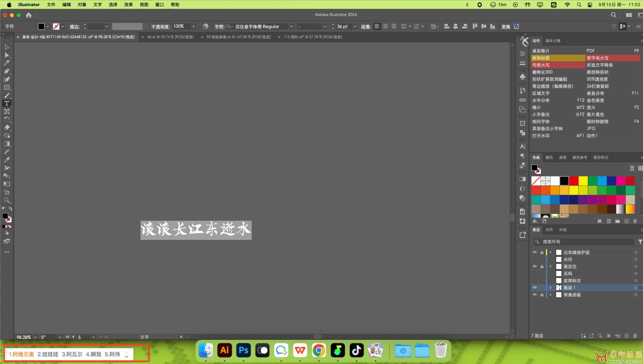Viewport: 643px width, 364px height.
Task: Select the Rectangle shape tool
Action: (x=7, y=87)
